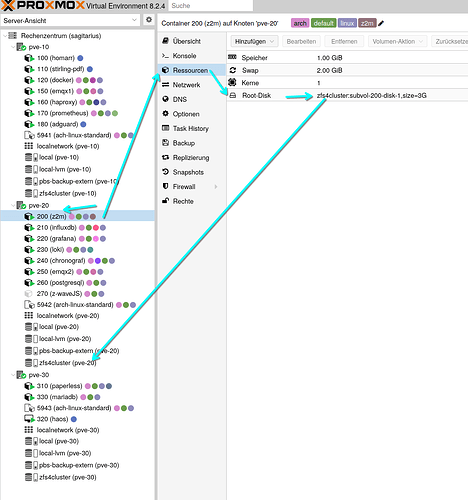Image resolution: width=468 pixels, height=500 pixels.
Task: Click the Bearbeiten button
Action: coord(301,41)
